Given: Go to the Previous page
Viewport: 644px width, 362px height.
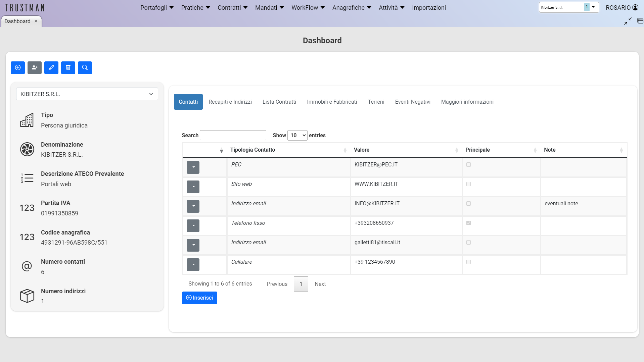Looking at the screenshot, I should pos(277,284).
